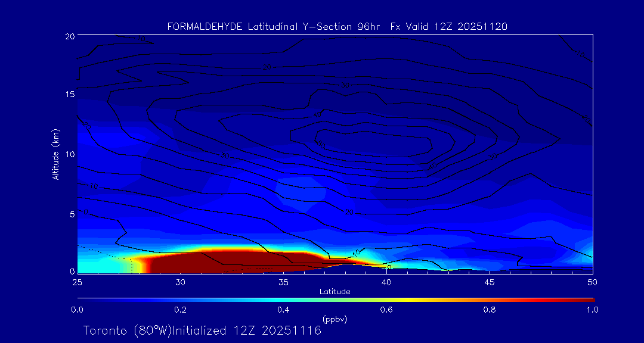Click the latitude axis tick label 50
This screenshot has height=343, width=644.
593,282
